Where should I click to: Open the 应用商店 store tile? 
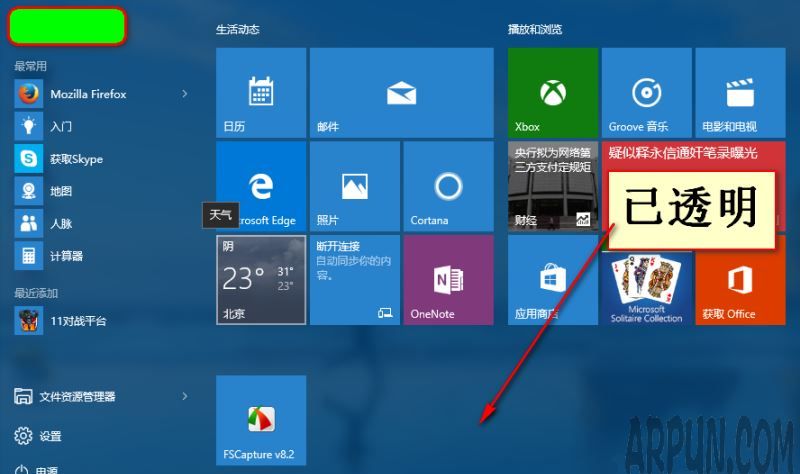[x=553, y=280]
